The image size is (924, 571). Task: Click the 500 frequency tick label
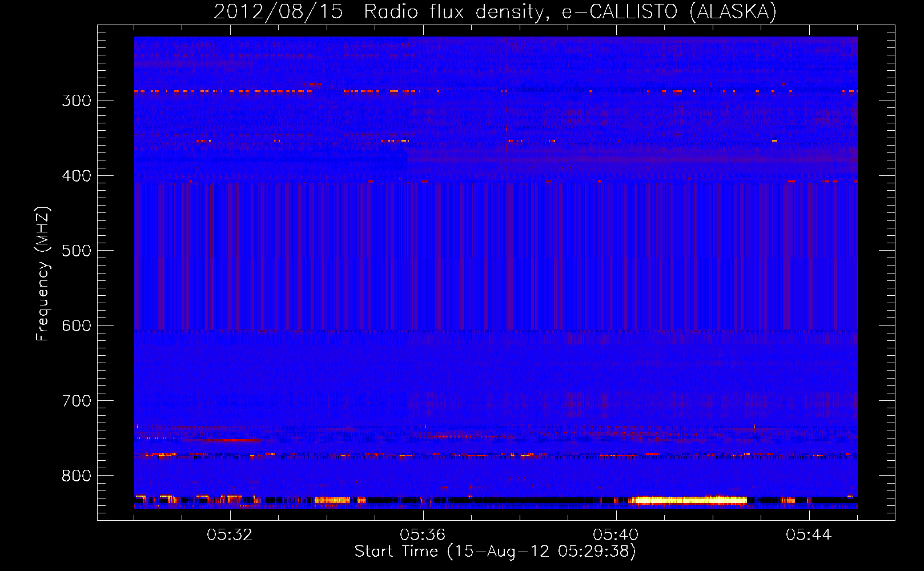(x=77, y=251)
